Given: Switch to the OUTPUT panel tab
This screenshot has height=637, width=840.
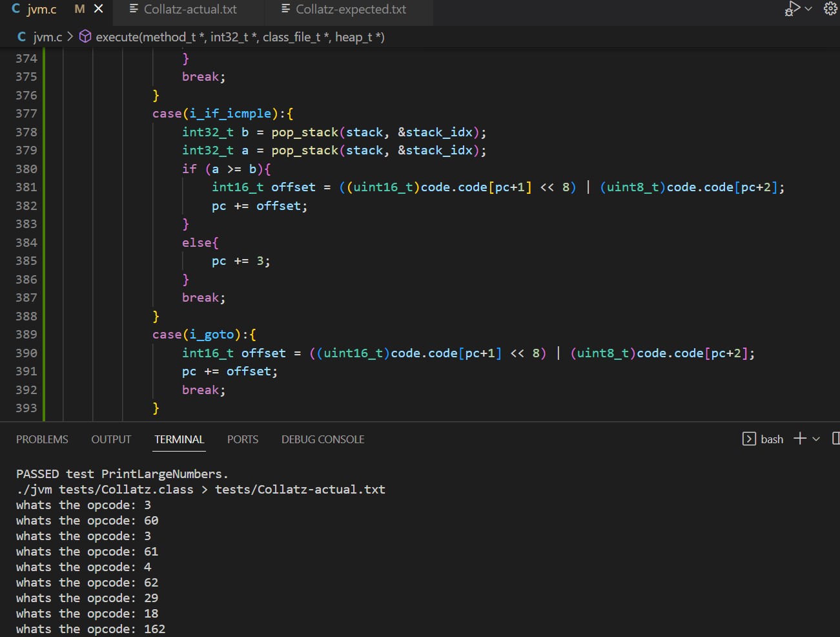Looking at the screenshot, I should click(x=111, y=439).
